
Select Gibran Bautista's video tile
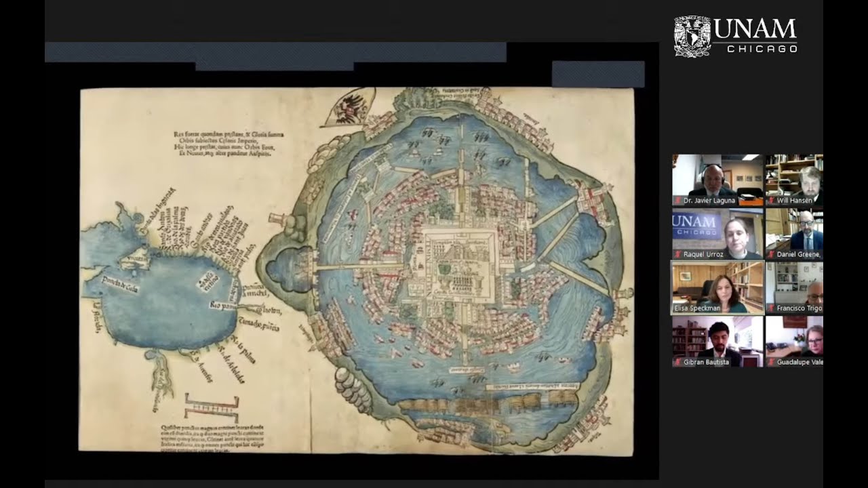pos(717,342)
